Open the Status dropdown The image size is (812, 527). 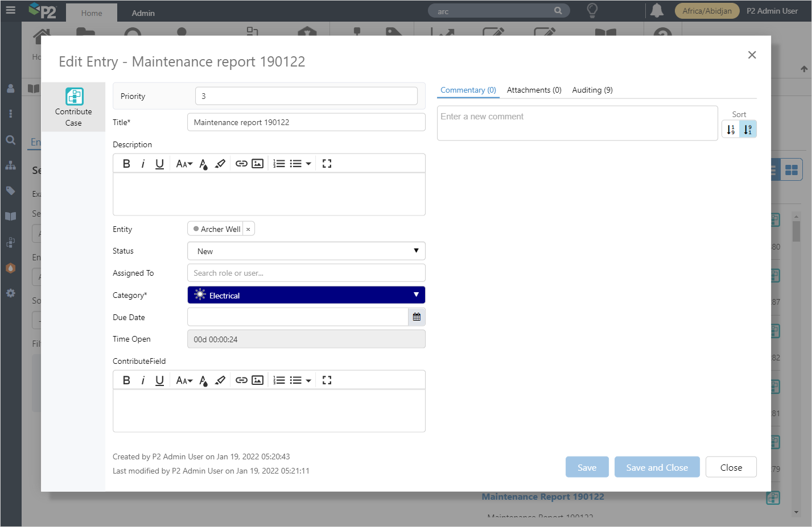point(306,251)
